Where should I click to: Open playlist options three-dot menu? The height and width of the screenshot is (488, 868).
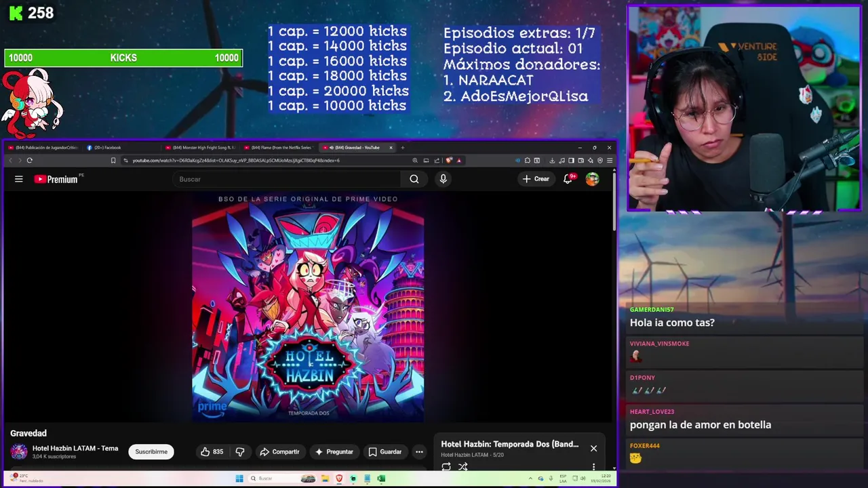593,466
